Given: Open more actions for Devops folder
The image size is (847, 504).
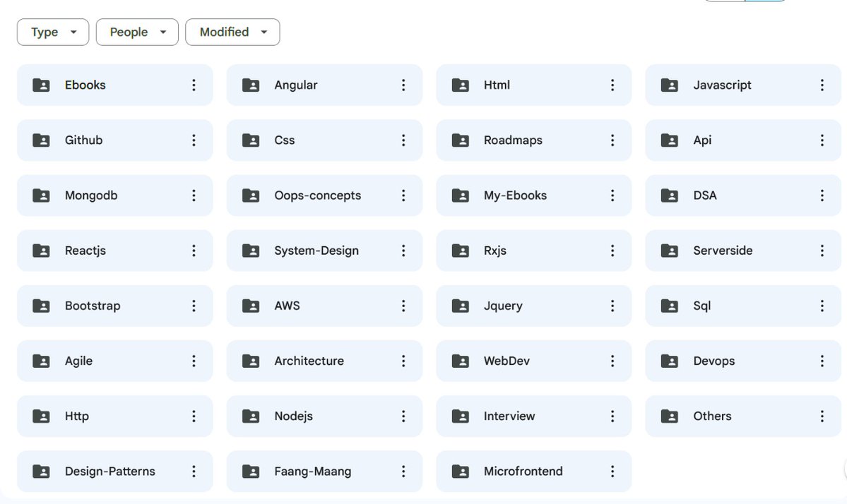Looking at the screenshot, I should (822, 361).
